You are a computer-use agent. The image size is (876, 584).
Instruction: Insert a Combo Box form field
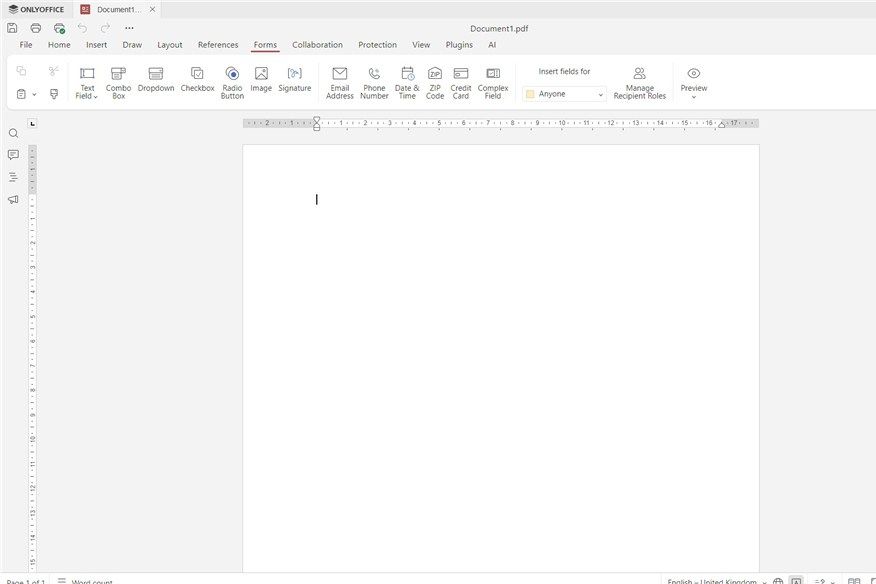(x=118, y=83)
